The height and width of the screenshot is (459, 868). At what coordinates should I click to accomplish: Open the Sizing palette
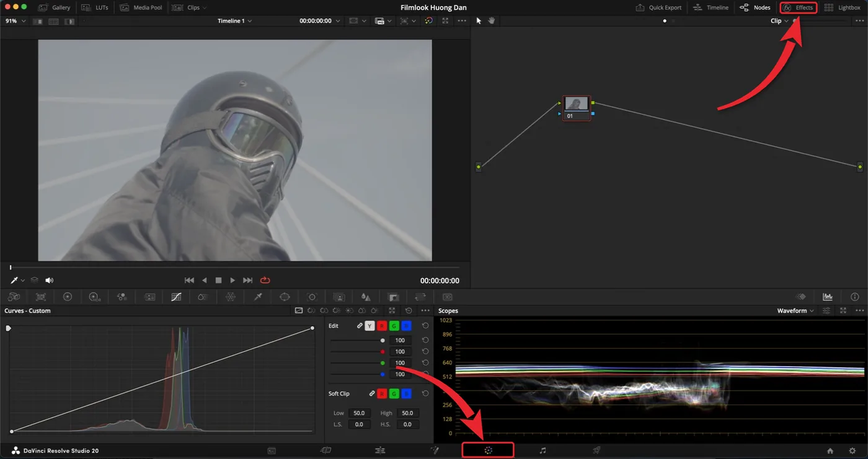[420, 297]
